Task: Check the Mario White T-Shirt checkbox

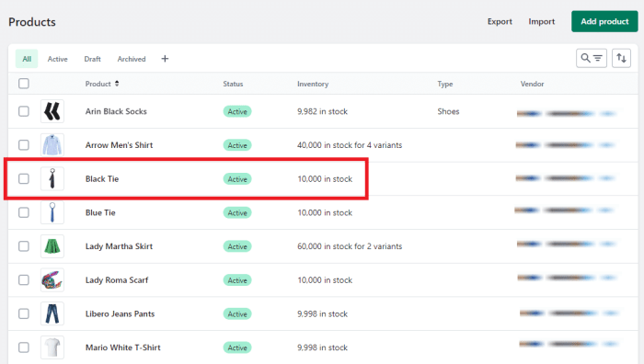Action: pos(24,347)
